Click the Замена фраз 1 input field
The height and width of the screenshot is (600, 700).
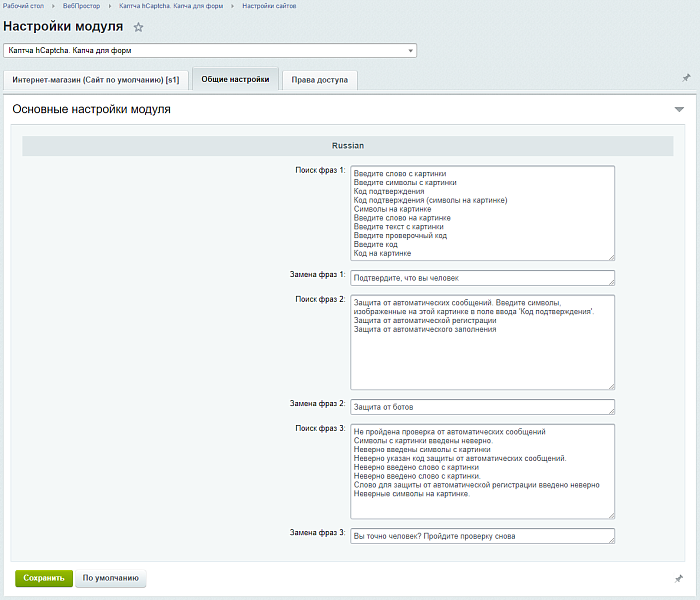[x=482, y=278]
